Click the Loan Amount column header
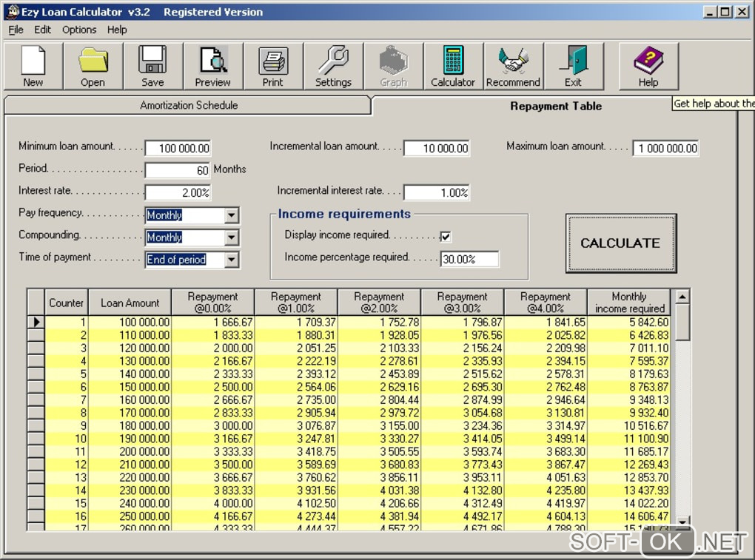 tap(130, 303)
